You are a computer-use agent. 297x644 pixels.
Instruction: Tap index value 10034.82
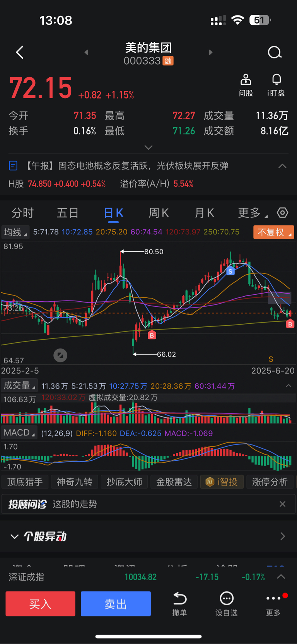point(140,577)
